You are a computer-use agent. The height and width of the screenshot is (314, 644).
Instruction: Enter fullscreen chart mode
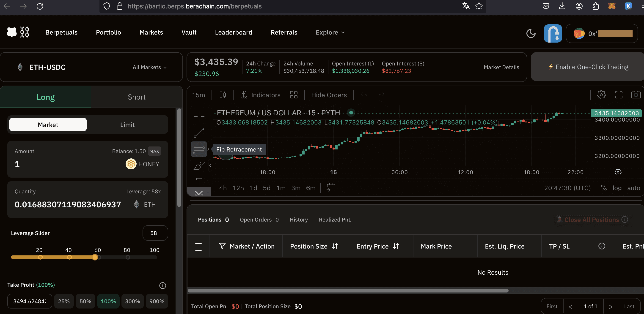tap(619, 95)
